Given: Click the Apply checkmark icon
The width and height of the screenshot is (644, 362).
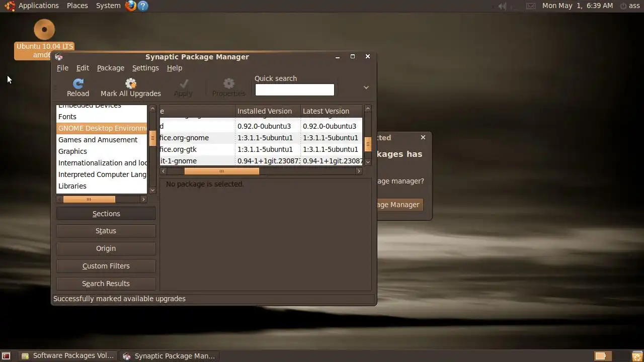Looking at the screenshot, I should 184,83.
